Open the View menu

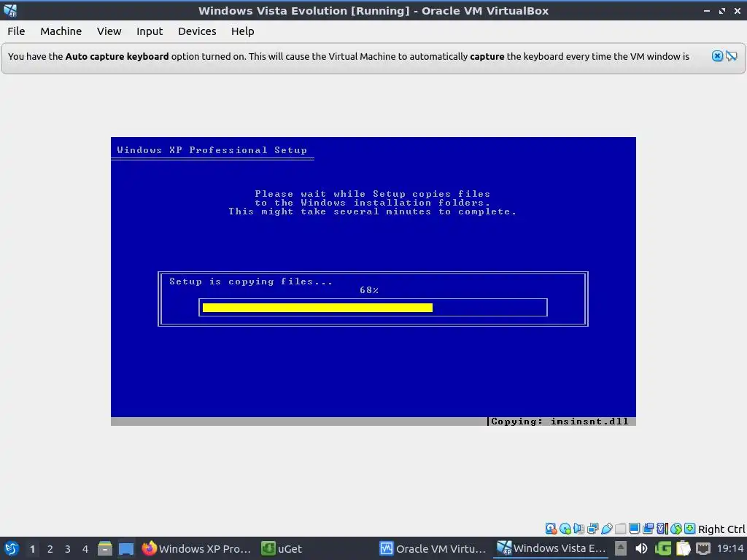(109, 31)
